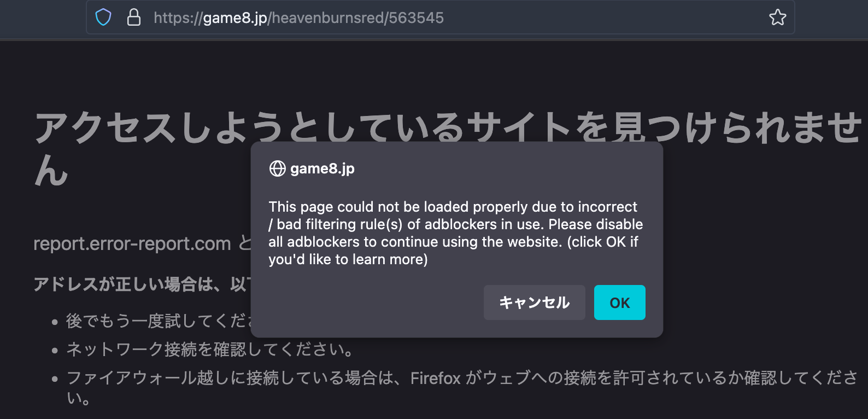Click the /heavenburnsred/563545 path in the URL
Image resolution: width=868 pixels, height=419 pixels.
356,18
